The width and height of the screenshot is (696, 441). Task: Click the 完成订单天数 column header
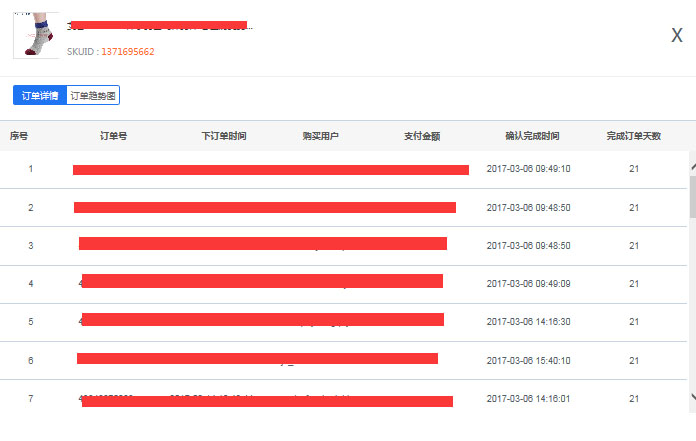tap(633, 136)
